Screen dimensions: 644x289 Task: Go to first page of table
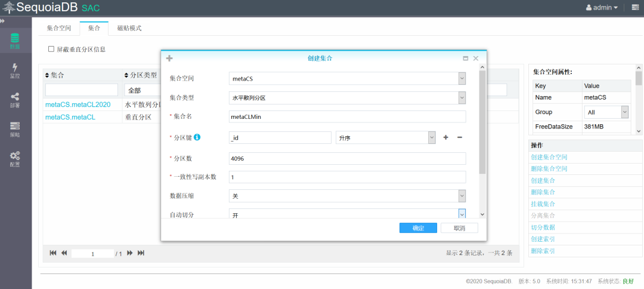point(53,253)
